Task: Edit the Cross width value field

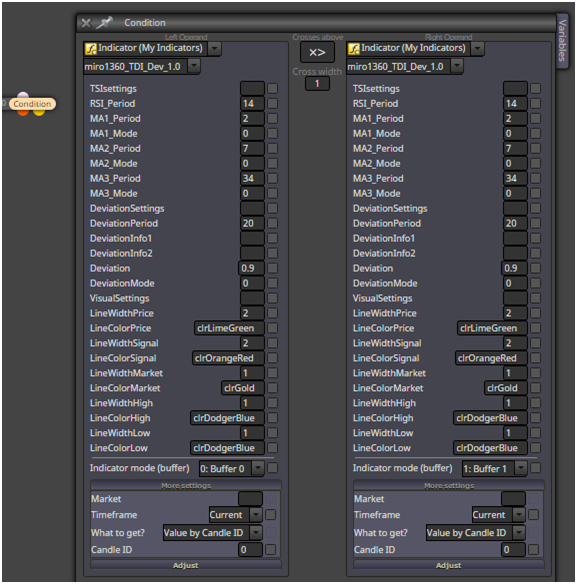Action: pyautogui.click(x=317, y=83)
